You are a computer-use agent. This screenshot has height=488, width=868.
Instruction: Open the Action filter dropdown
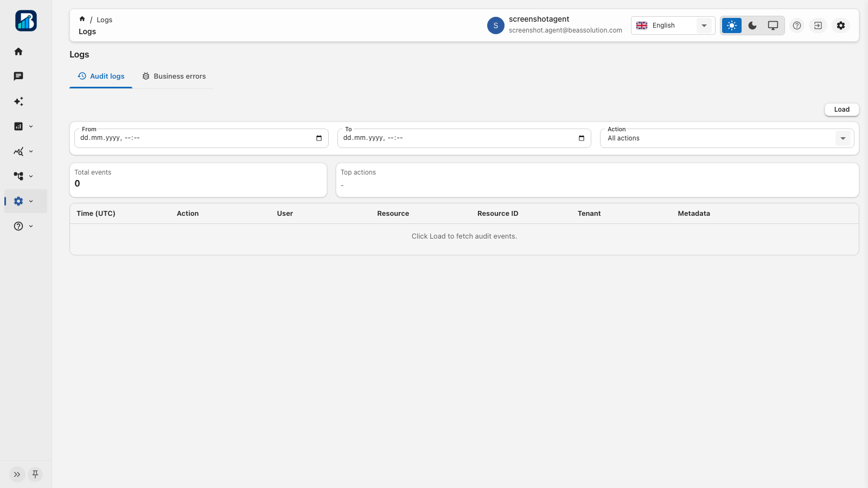tap(727, 138)
